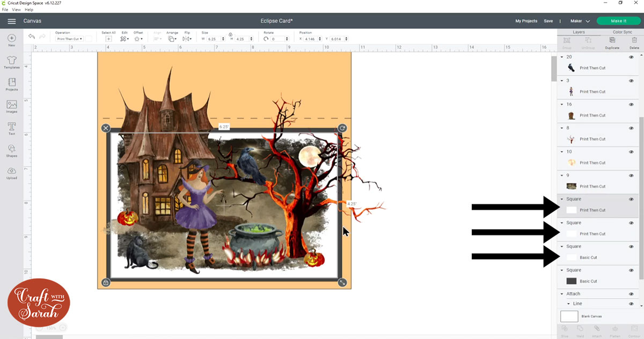Viewport: 644px width, 339px height.
Task: Open the Images library icon
Action: pyautogui.click(x=11, y=106)
